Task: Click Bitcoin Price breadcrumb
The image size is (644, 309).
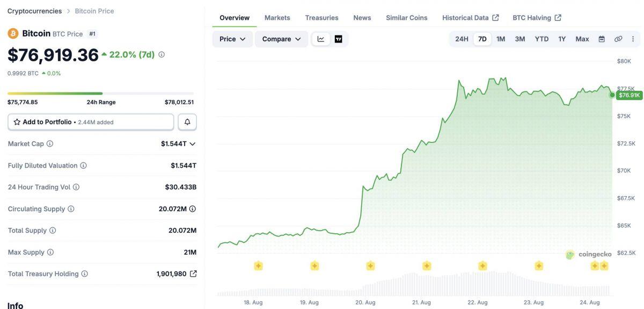Action: (94, 11)
